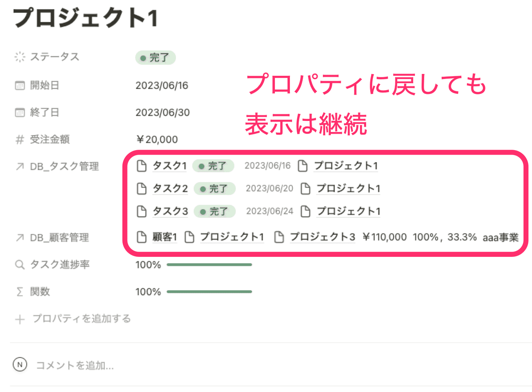The height and width of the screenshot is (392, 532).
Task: Click the タスク進捗率 progress bar
Action: click(x=208, y=264)
